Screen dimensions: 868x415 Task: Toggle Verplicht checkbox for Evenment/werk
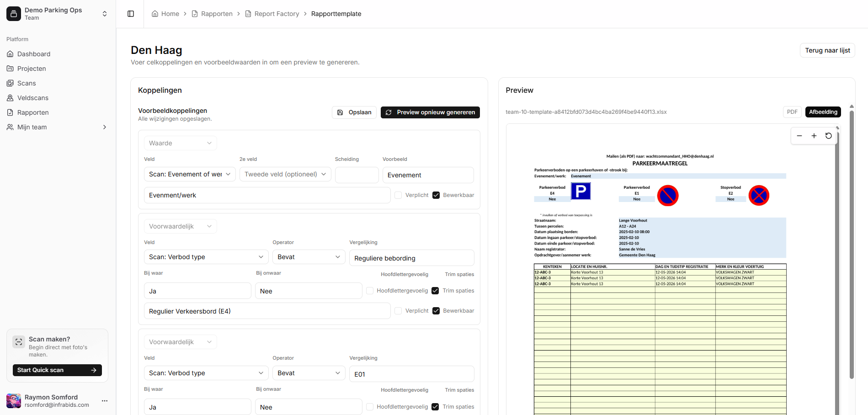398,195
